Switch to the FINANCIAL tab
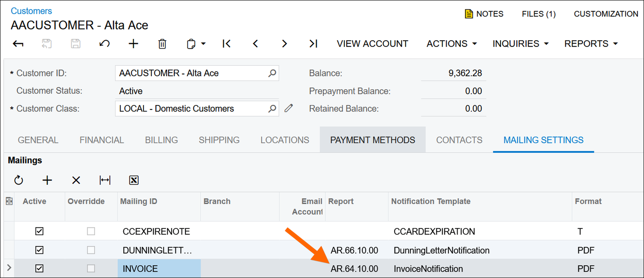 [102, 140]
